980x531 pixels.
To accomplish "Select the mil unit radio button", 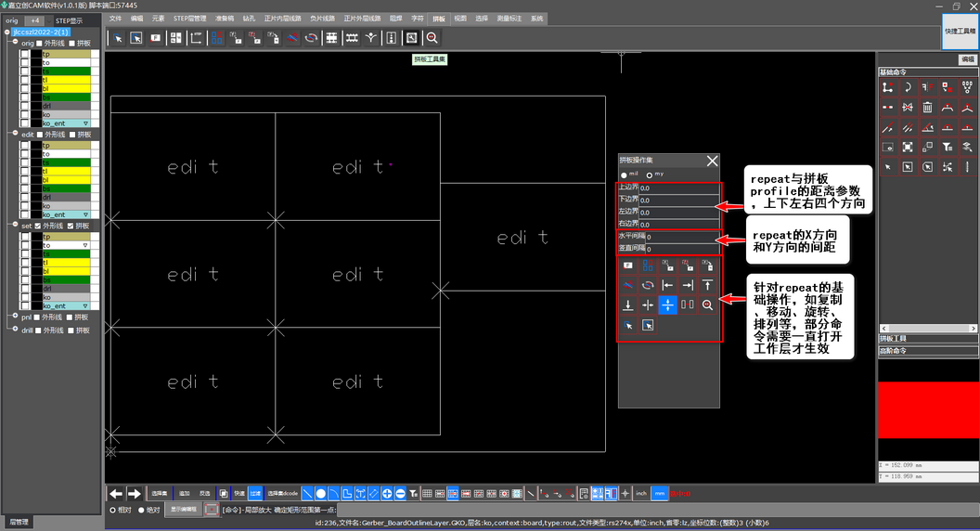I will (x=624, y=175).
